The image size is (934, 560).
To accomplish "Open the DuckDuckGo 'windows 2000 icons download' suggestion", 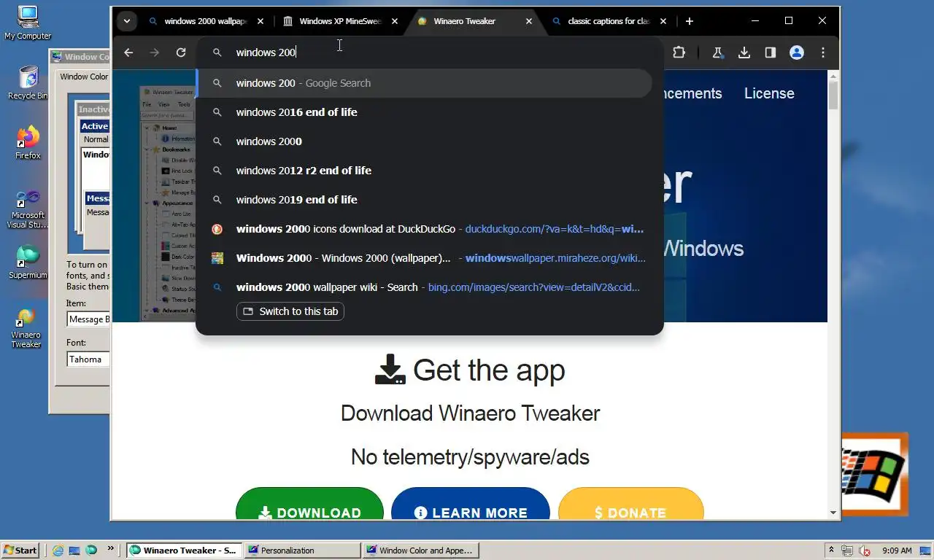I will coord(425,229).
